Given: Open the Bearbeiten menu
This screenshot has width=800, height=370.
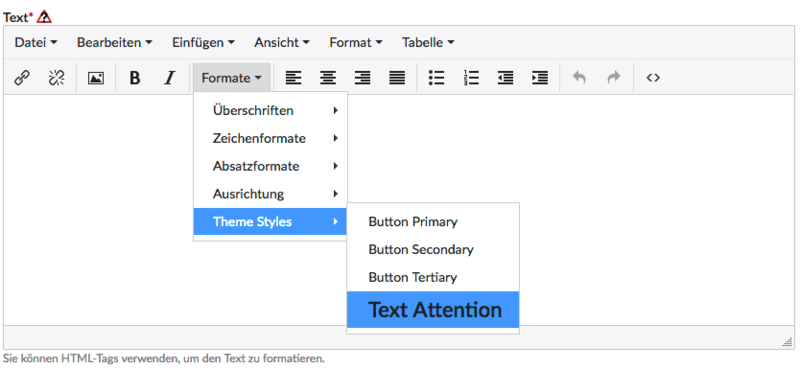Looking at the screenshot, I should (114, 42).
